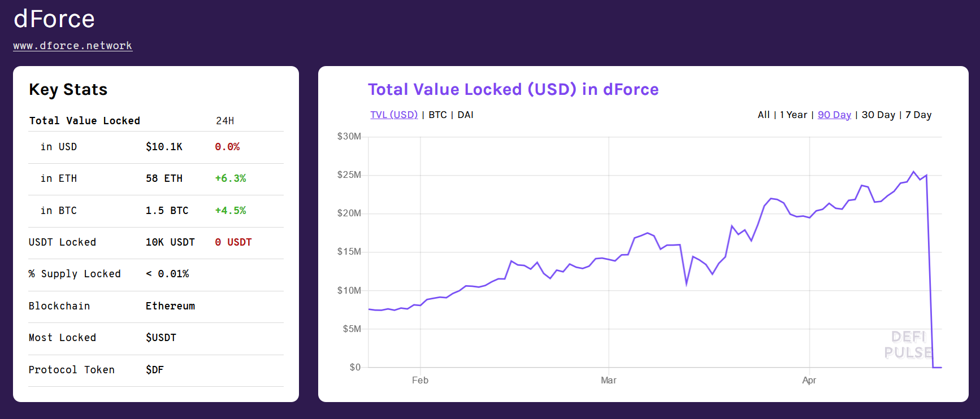Viewport: 980px width, 419px height.
Task: Choose the 30 Day time filter
Action: pos(878,115)
